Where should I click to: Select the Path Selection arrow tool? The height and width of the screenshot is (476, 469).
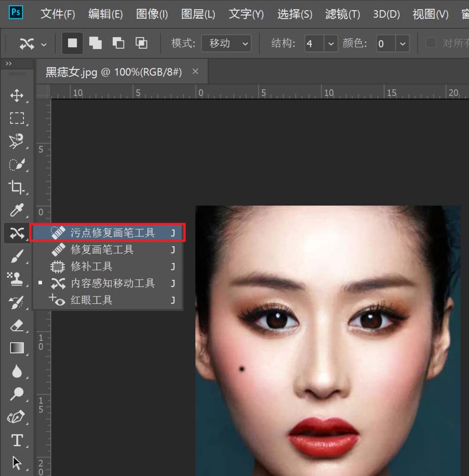pyautogui.click(x=17, y=463)
